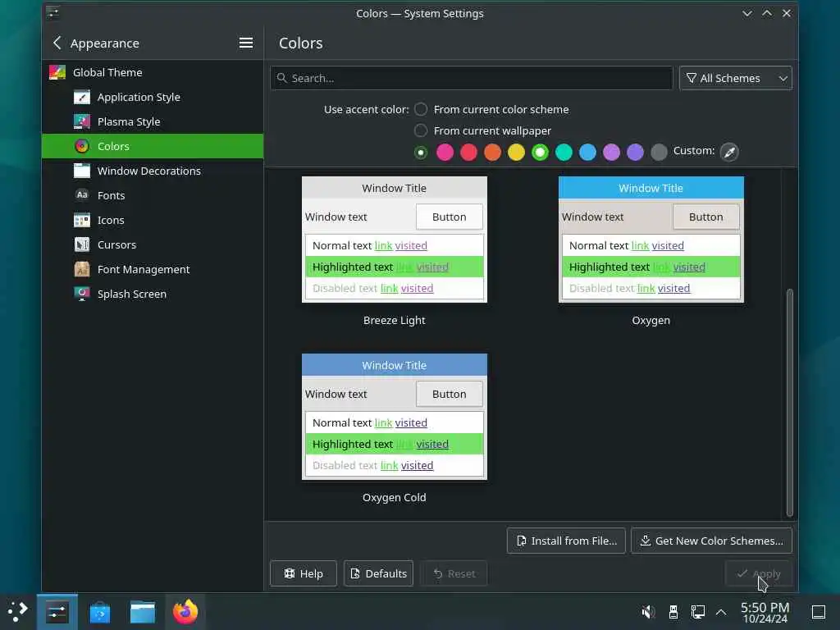Select the Oxygen Cold scheme thumbnail
Image resolution: width=840 pixels, height=630 pixels.
tap(395, 417)
